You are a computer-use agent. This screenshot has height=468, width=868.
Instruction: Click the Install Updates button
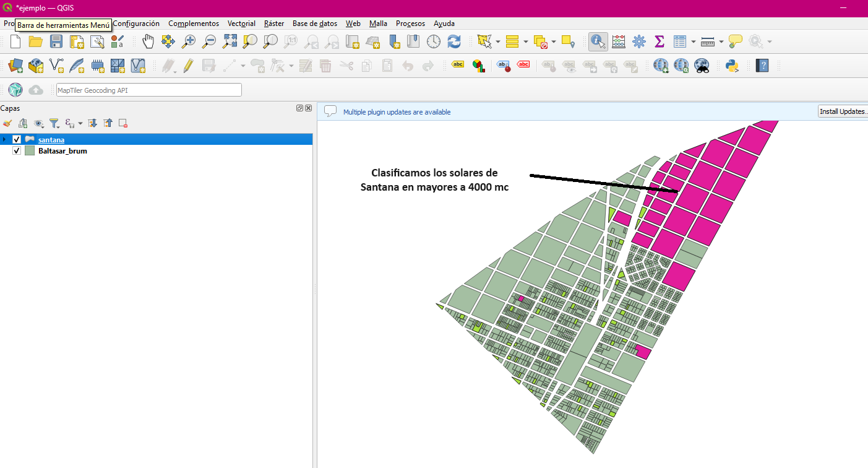pyautogui.click(x=843, y=111)
